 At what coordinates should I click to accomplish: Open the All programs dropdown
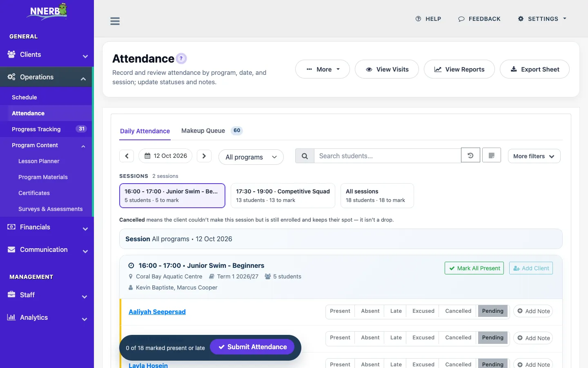(x=251, y=157)
